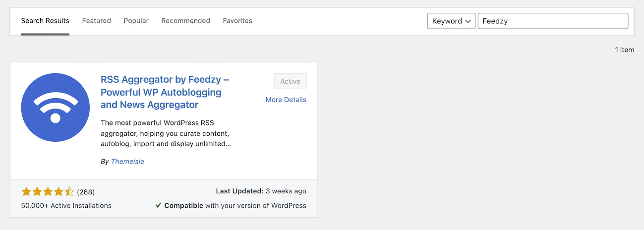Screen dimensions: 644x230
Task: Click the (268) ratings count
Action: [86, 192]
